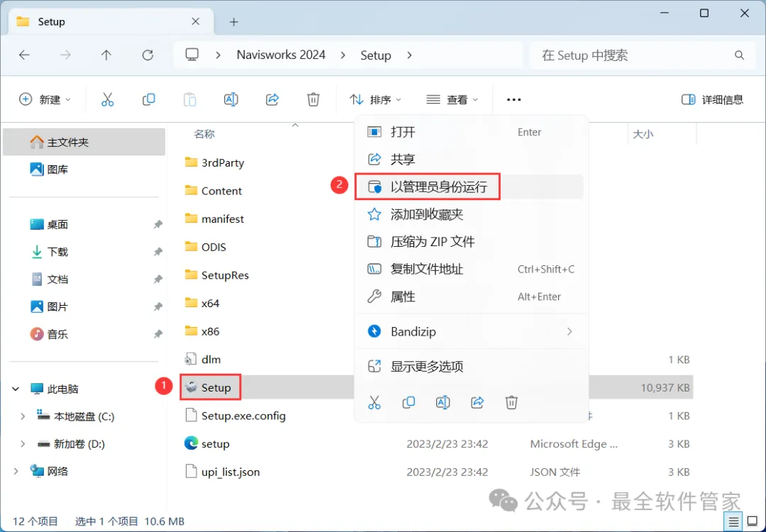Select the x64 folder
The image size is (766, 532).
click(x=202, y=303)
